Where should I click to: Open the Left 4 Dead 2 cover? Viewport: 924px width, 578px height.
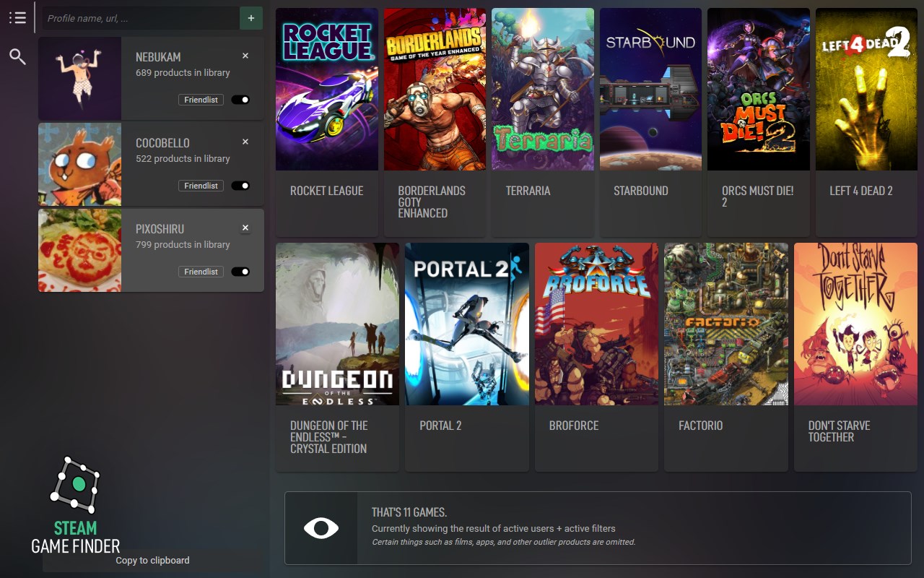pyautogui.click(x=867, y=89)
